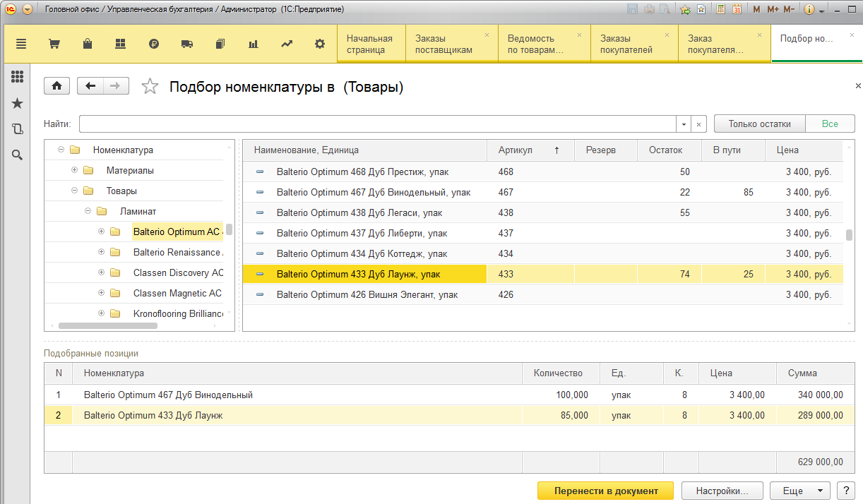This screenshot has width=863, height=504.
Task: Click into the 'Найти' search field
Action: pyautogui.click(x=378, y=124)
